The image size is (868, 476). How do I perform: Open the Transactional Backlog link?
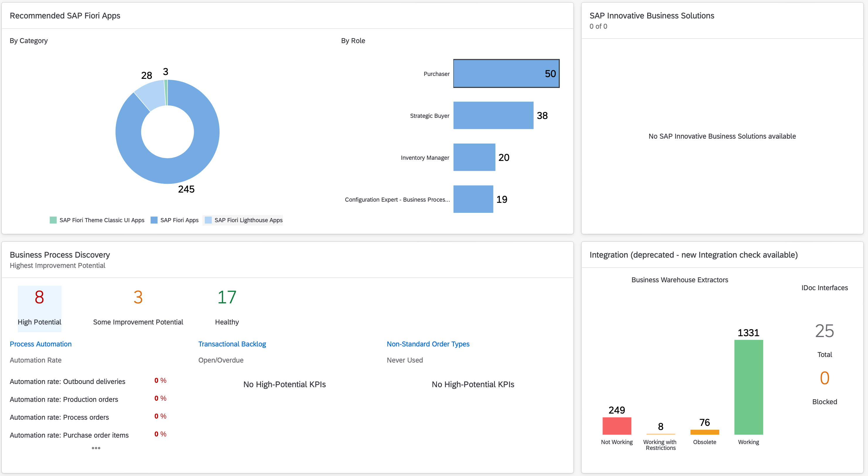point(232,344)
